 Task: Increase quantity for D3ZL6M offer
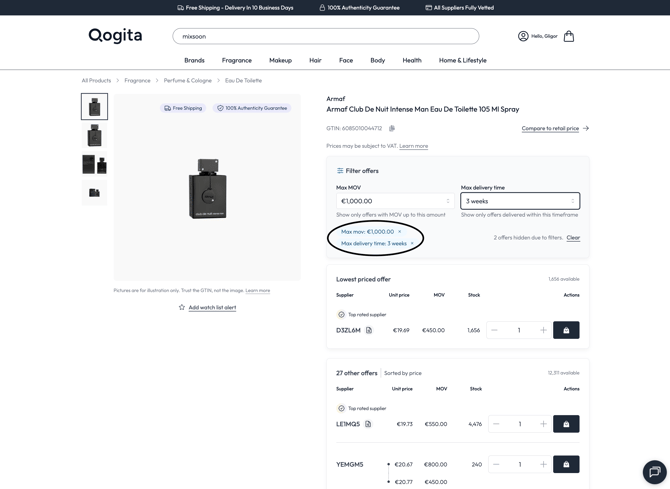coord(543,330)
